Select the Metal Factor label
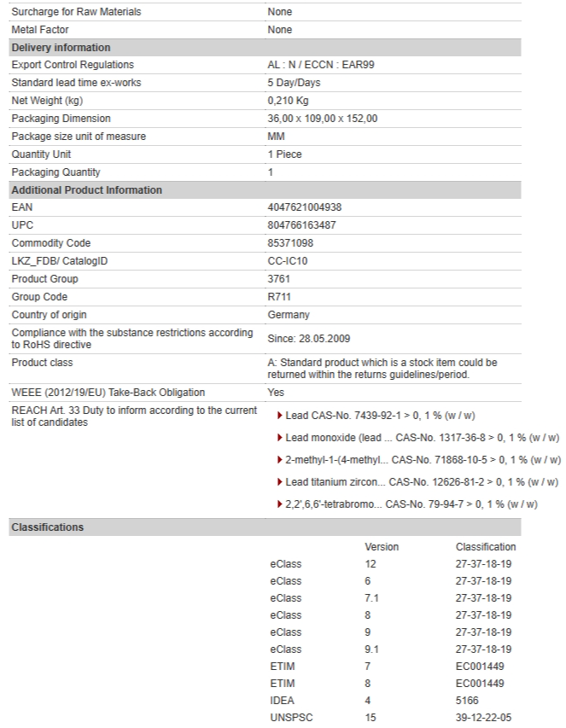The image size is (566, 728). coord(40,30)
